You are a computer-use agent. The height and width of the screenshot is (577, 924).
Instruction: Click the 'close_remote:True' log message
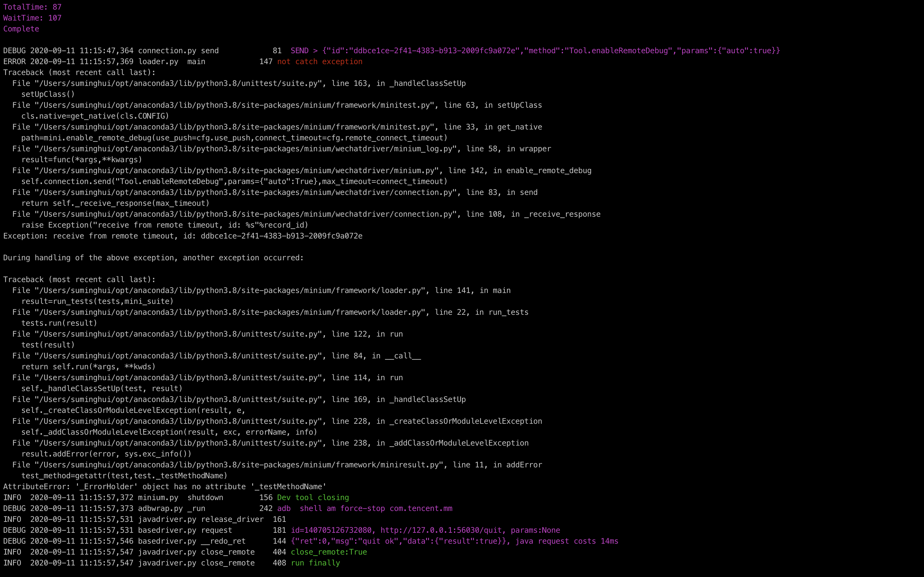pos(329,552)
